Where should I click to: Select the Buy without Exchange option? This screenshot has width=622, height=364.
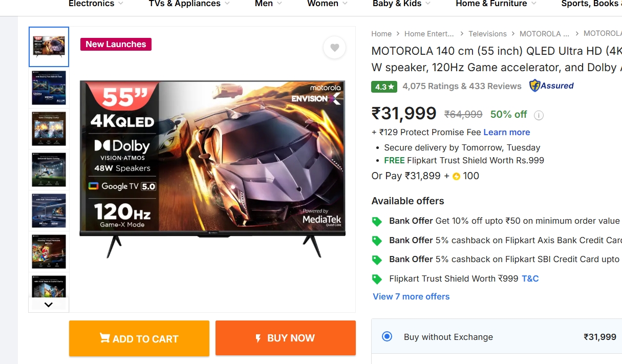click(387, 337)
